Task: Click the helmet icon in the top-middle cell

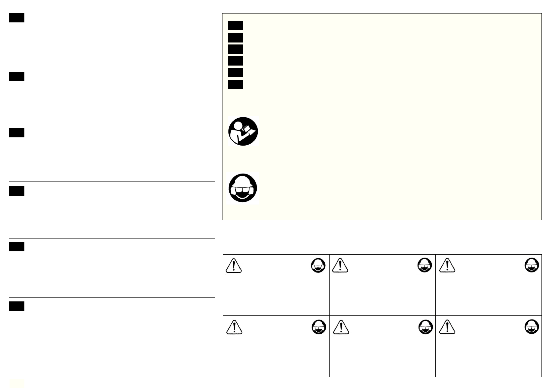Action: tap(424, 265)
